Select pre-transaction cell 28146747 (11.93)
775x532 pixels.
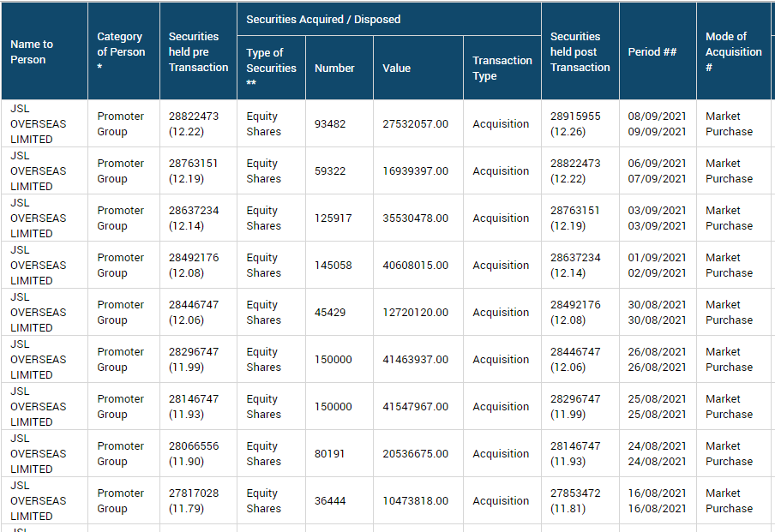198,407
